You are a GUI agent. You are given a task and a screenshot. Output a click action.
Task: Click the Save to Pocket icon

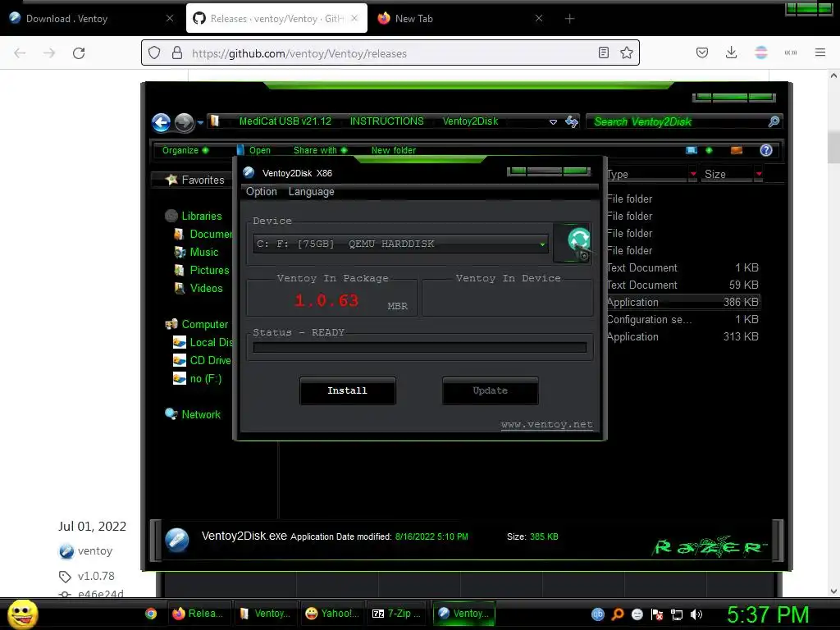click(702, 53)
